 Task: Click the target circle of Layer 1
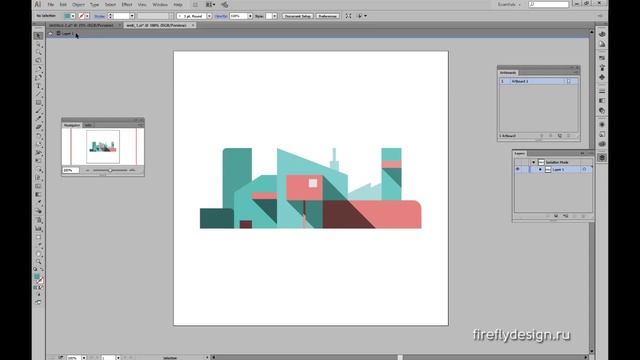tap(584, 169)
